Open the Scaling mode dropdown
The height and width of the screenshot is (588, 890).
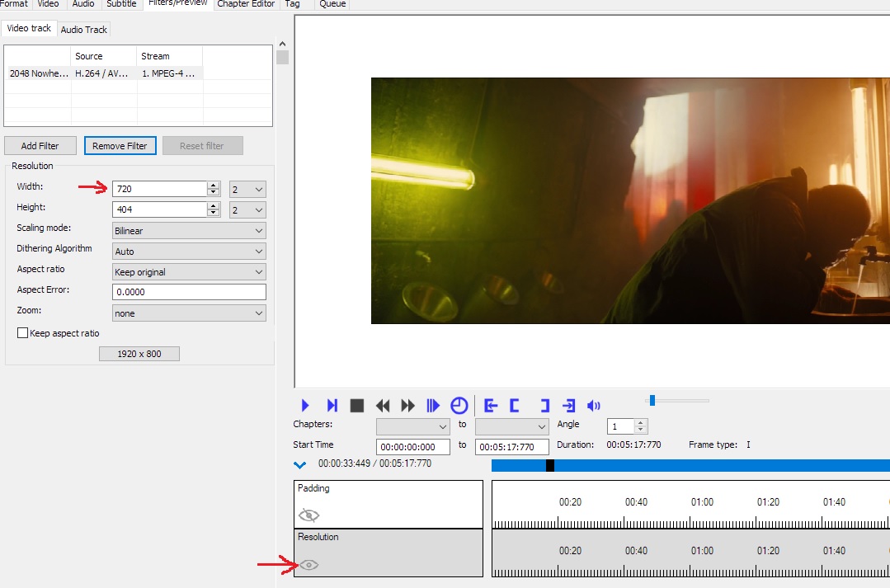[x=189, y=230]
